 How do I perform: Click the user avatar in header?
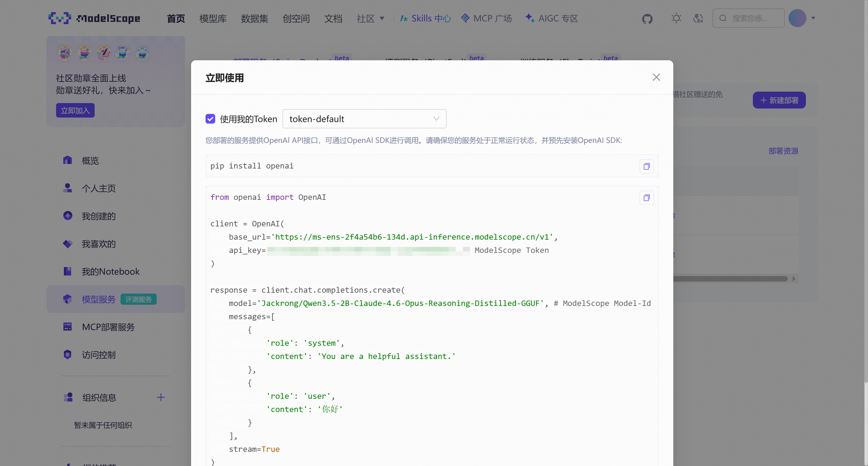pos(797,18)
